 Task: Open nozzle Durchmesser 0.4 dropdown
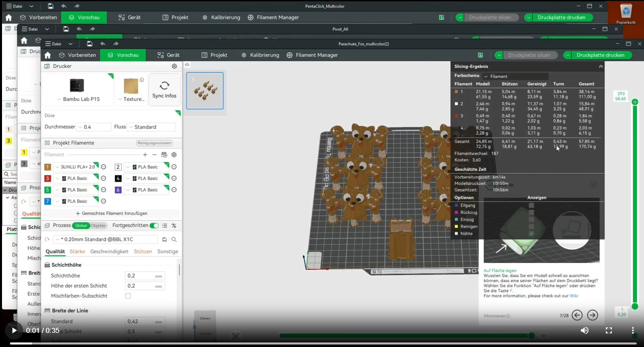(x=93, y=127)
